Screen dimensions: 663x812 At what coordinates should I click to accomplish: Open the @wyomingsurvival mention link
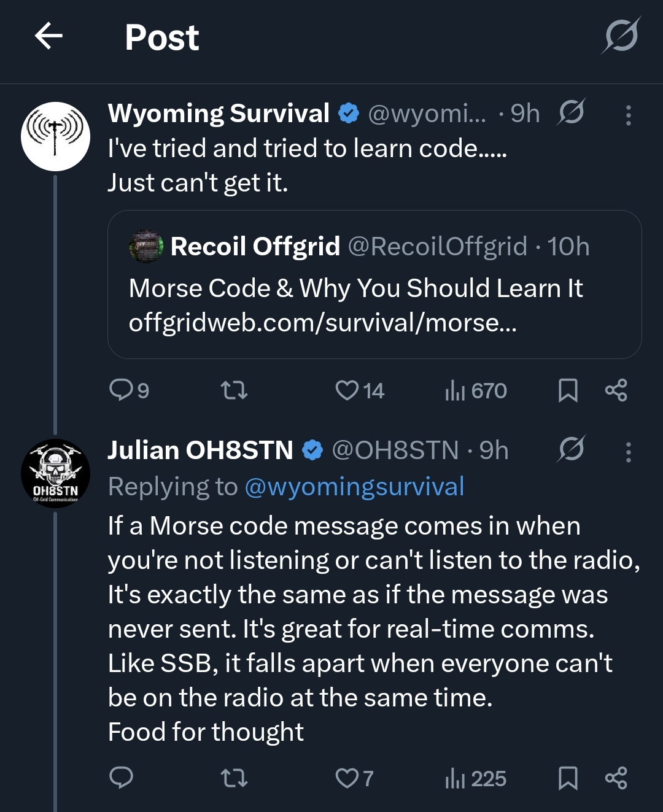click(x=354, y=487)
